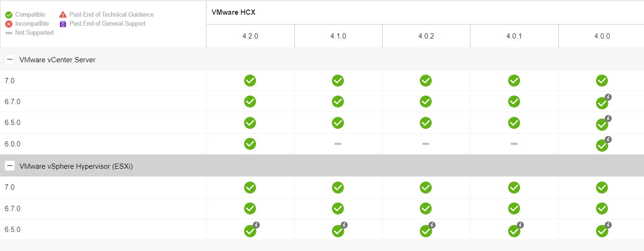
Task: Click not-supported dash for vCenter 6.0.0 HCX 4.1.0
Action: point(338,144)
